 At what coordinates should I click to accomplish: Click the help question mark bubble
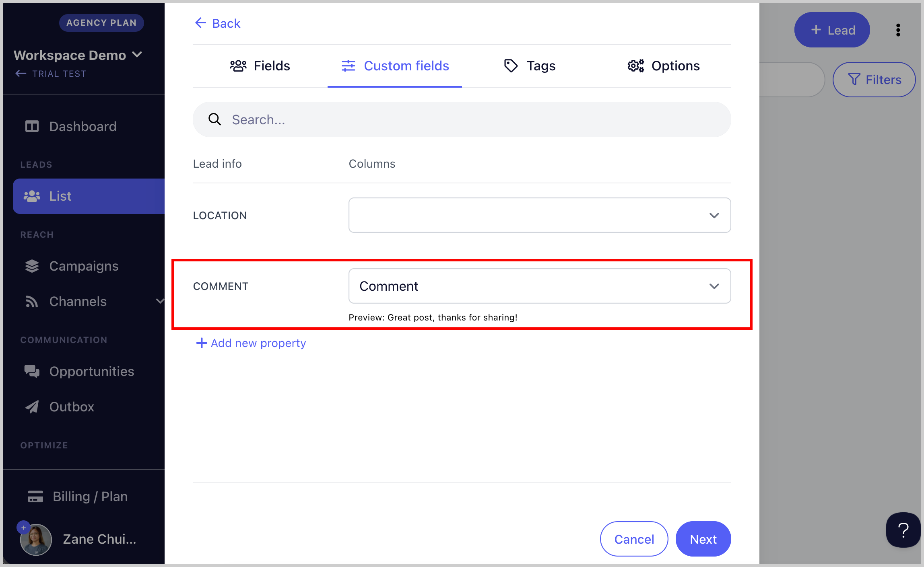tap(903, 530)
